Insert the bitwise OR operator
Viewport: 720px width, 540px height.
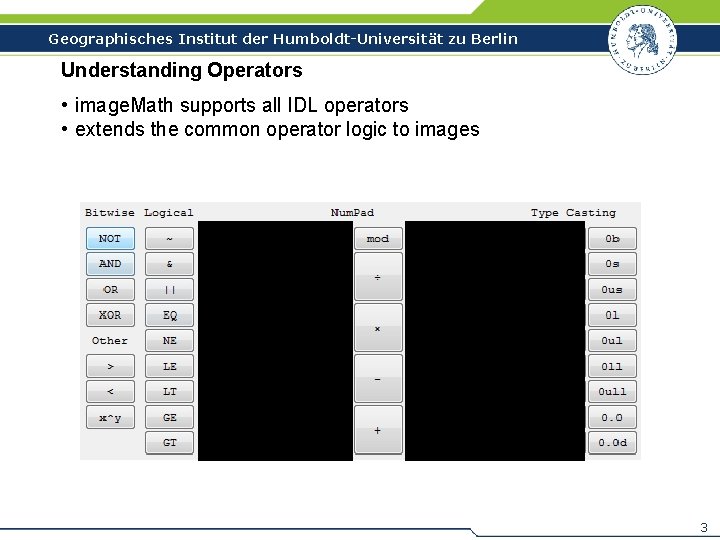tap(110, 290)
